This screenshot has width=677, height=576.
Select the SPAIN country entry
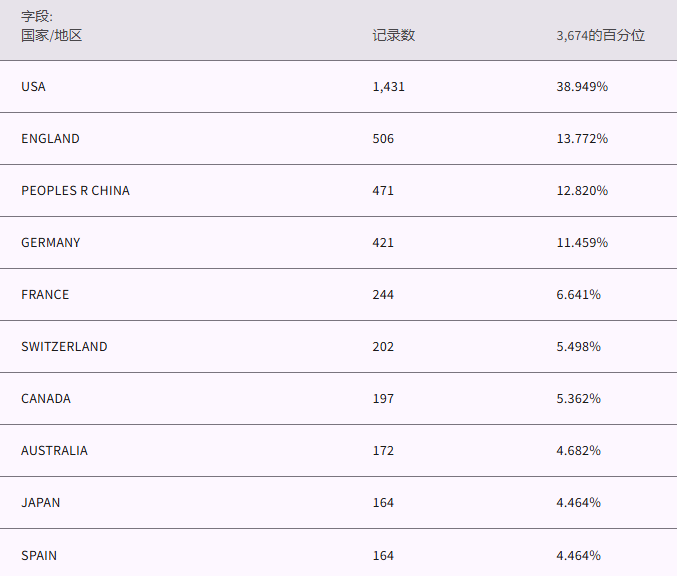pyautogui.click(x=39, y=555)
